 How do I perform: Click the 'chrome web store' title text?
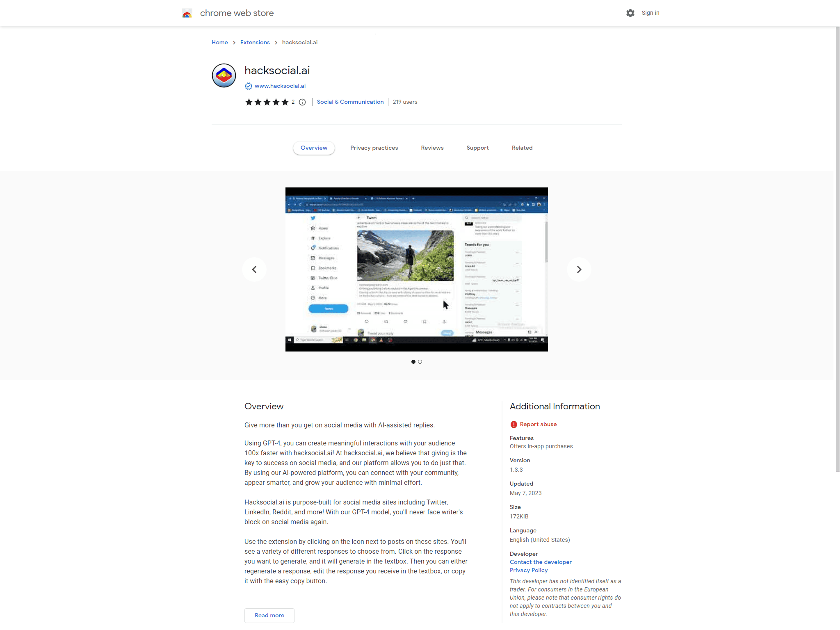[x=237, y=13]
